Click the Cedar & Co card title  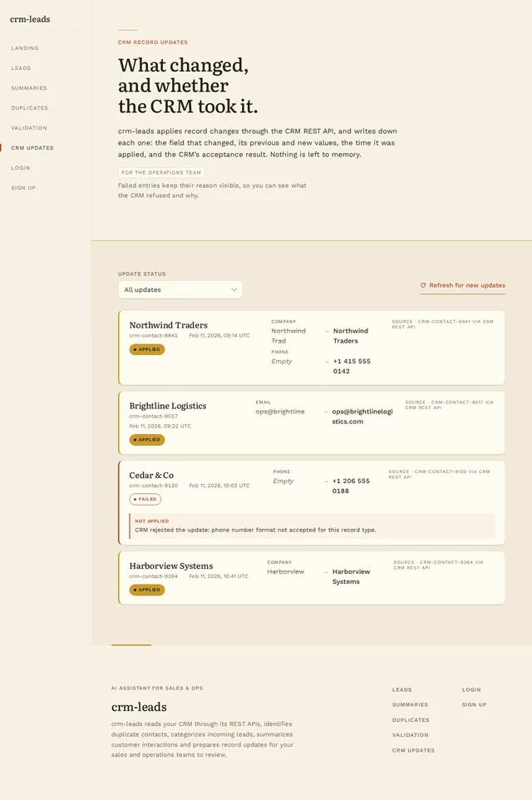(x=151, y=475)
